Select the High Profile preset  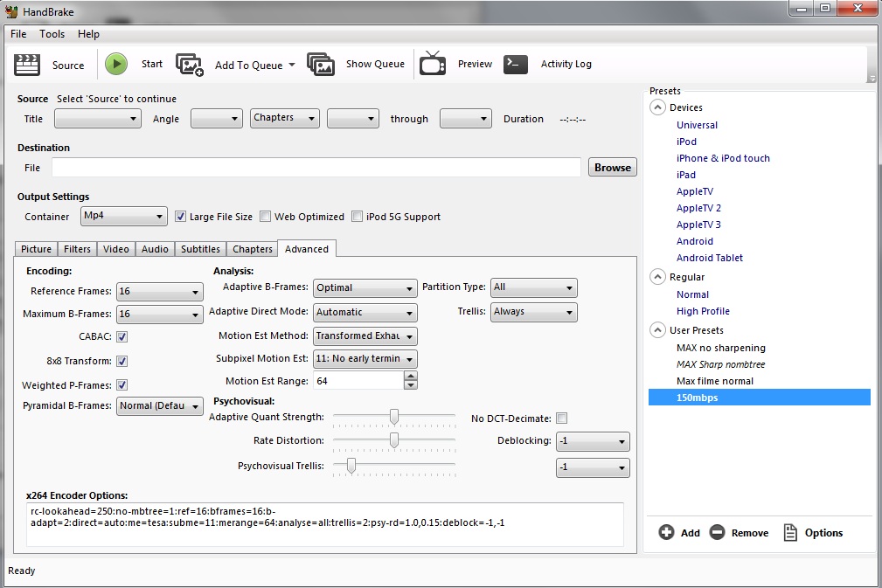click(703, 311)
